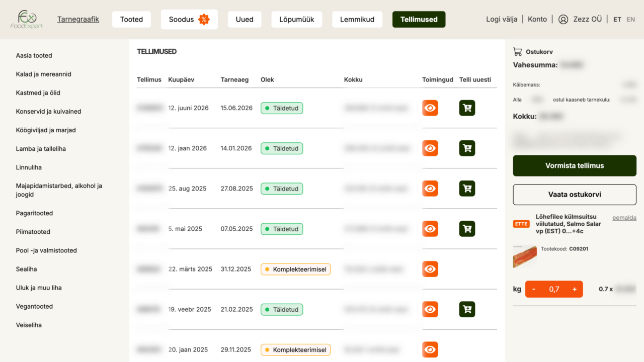The height and width of the screenshot is (362, 644).
Task: Click the user account avatar icon
Action: coord(563,20)
